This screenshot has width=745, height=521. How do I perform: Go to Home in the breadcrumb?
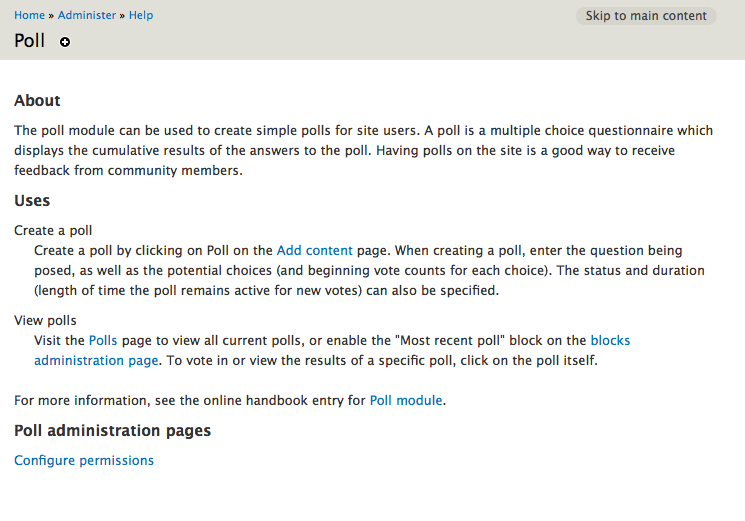(x=29, y=15)
